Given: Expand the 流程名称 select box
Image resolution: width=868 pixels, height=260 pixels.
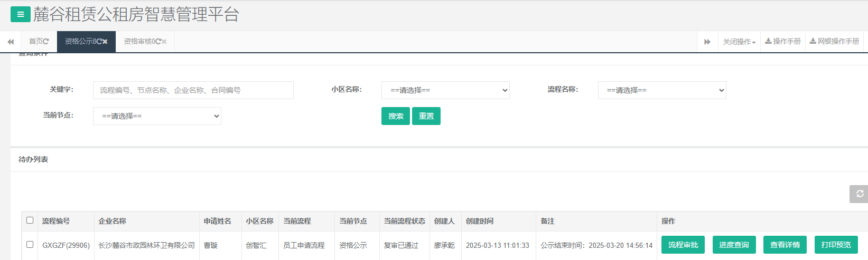Looking at the screenshot, I should [x=662, y=90].
